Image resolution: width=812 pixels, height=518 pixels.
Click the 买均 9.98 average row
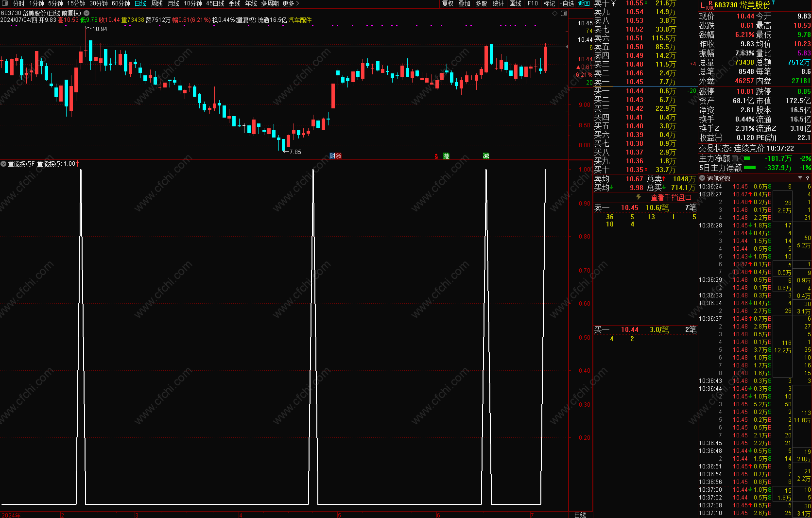point(619,188)
